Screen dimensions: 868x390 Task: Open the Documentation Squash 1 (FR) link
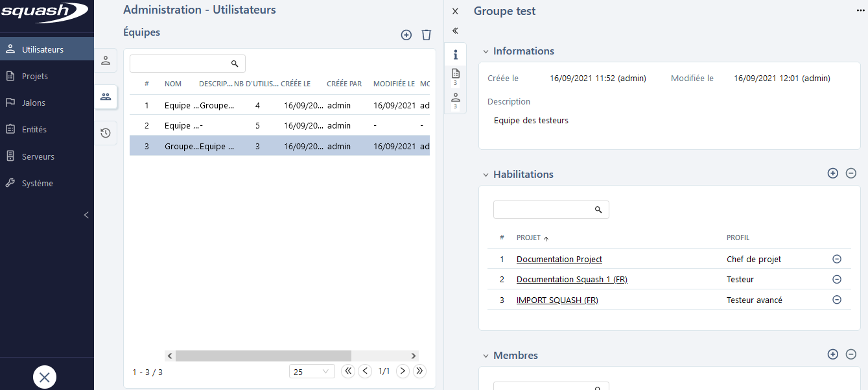point(572,279)
